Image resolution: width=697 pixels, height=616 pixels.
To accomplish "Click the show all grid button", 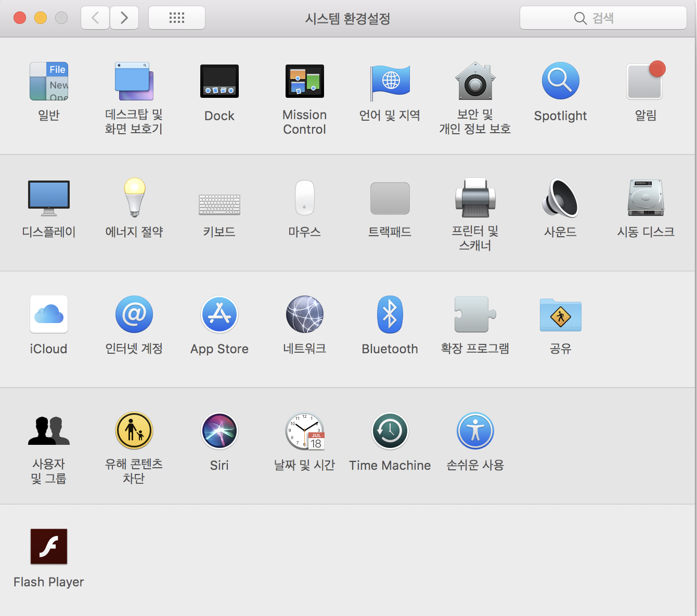I will 177,18.
